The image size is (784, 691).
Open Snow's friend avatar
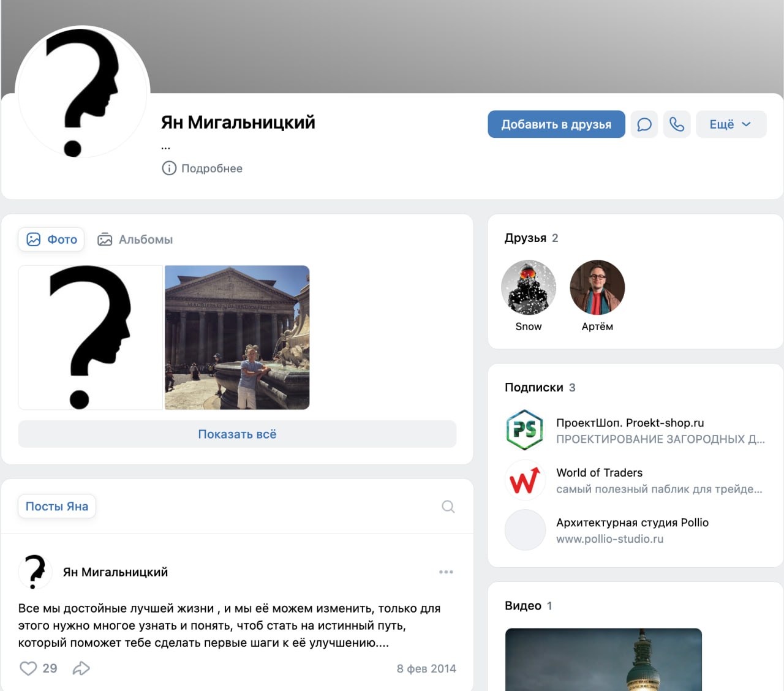click(529, 287)
